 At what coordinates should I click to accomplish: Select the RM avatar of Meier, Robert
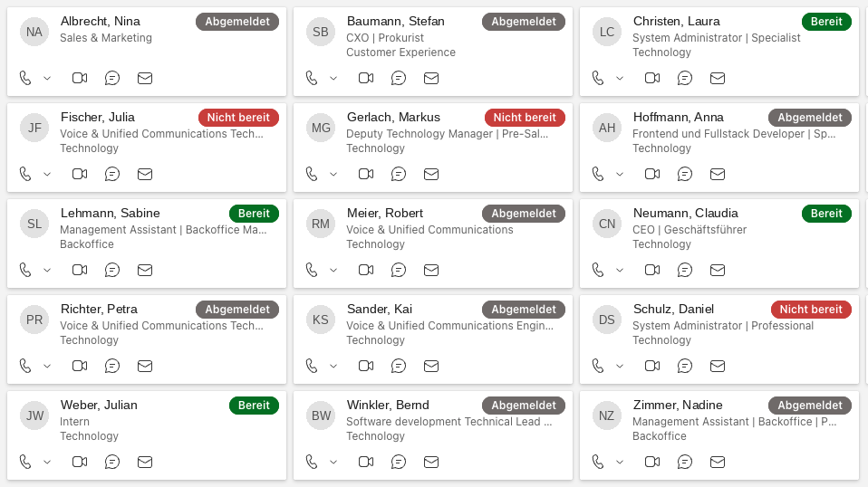pyautogui.click(x=321, y=224)
